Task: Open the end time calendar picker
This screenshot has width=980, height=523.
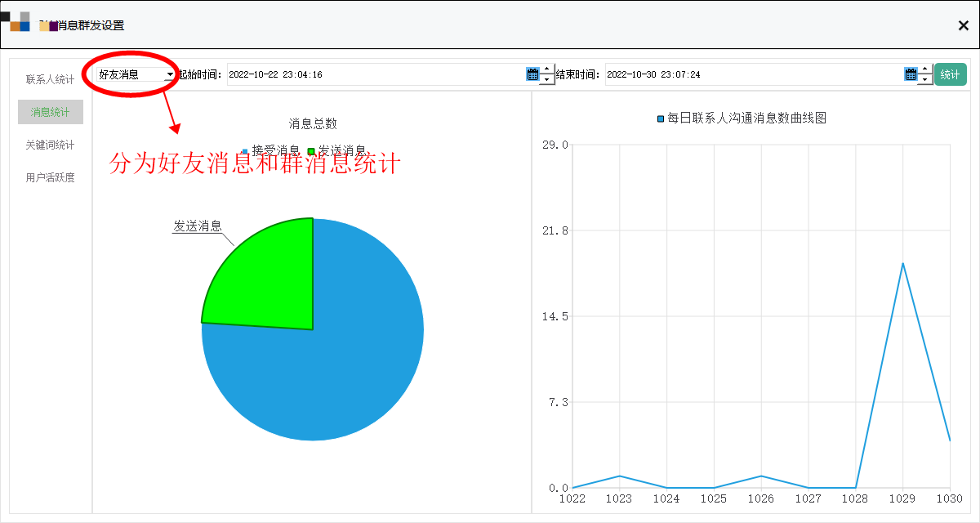Action: point(911,74)
